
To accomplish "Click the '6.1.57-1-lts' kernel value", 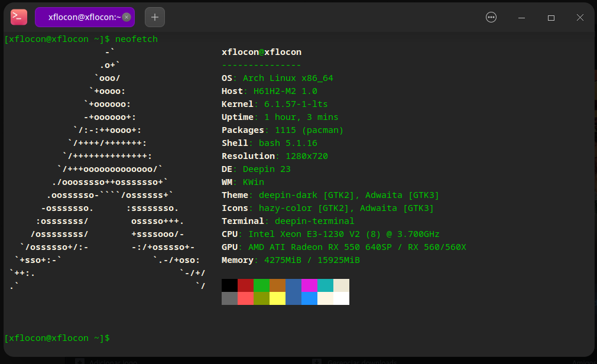I will click(296, 104).
